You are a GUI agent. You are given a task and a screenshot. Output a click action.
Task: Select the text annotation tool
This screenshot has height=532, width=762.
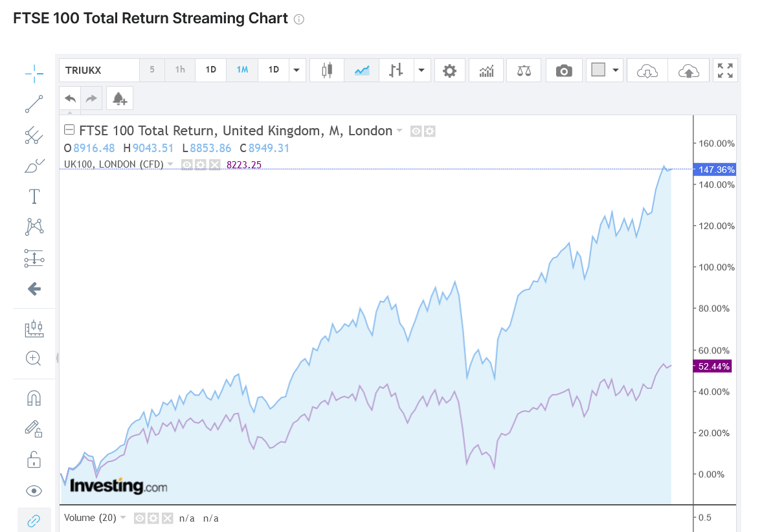(x=34, y=197)
